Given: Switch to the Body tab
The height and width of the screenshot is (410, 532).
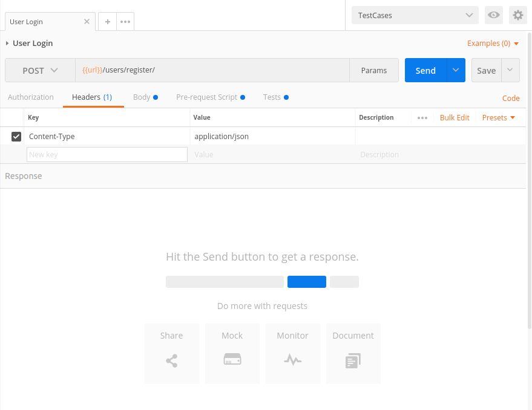Looking at the screenshot, I should (145, 97).
